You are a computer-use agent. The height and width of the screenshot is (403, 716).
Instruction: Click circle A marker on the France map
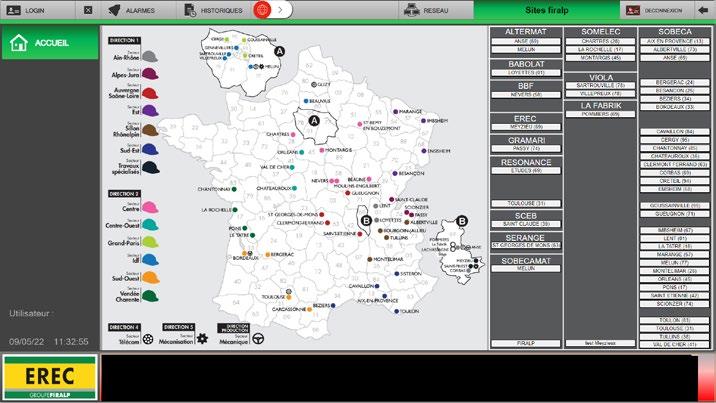click(x=314, y=121)
